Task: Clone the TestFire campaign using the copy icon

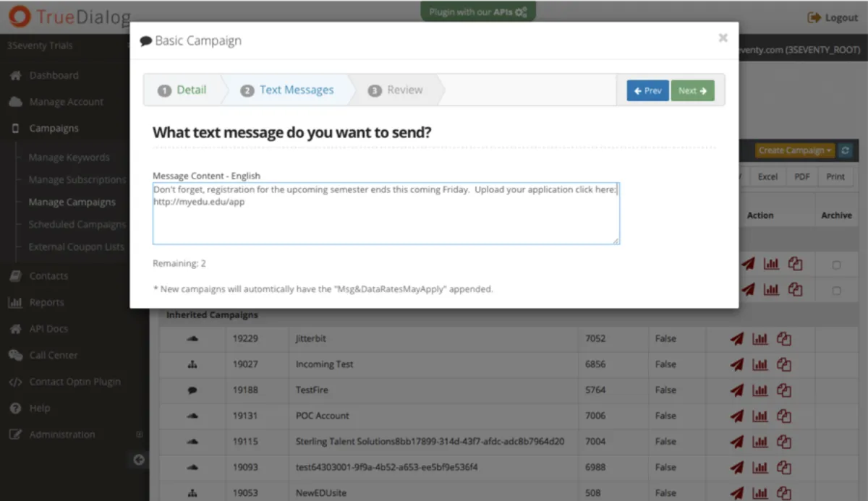Action: pyautogui.click(x=784, y=390)
